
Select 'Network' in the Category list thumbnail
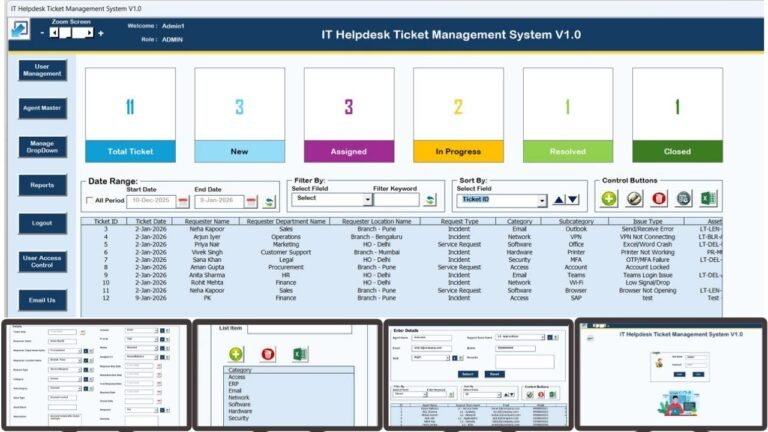(239, 398)
